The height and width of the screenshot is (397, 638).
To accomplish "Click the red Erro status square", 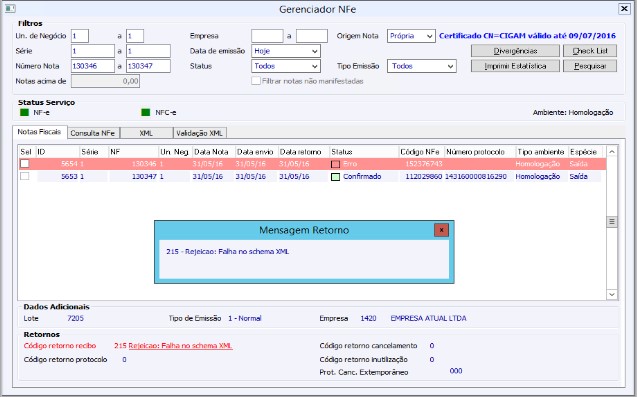I will pyautogui.click(x=335, y=164).
